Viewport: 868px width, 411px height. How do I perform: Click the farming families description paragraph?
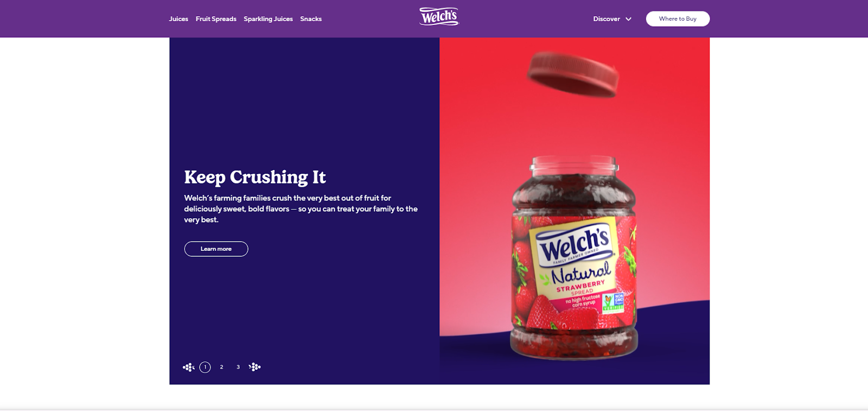coord(301,209)
